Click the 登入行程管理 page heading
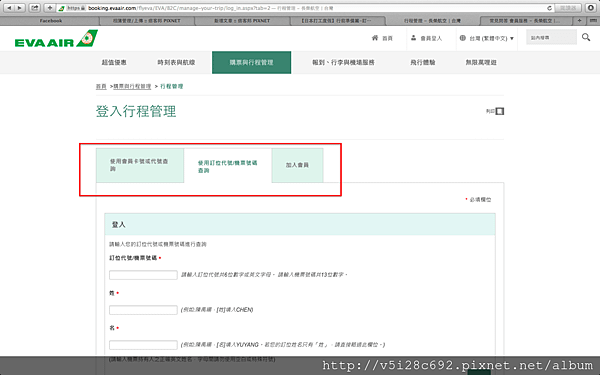 (x=136, y=111)
